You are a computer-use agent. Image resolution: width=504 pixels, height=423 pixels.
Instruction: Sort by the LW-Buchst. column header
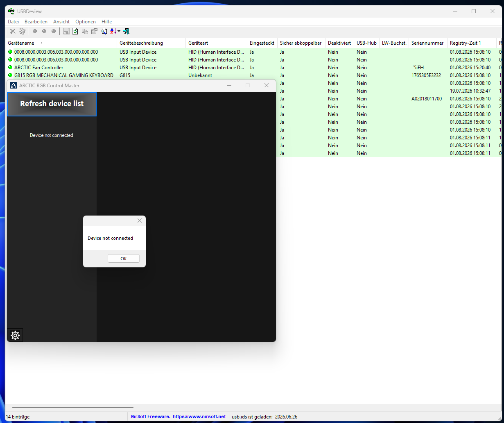click(x=394, y=43)
